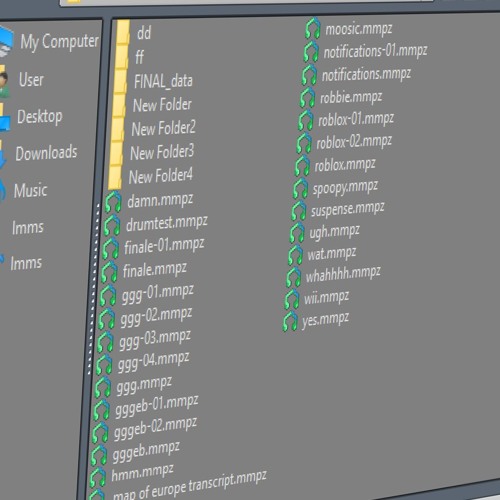The height and width of the screenshot is (500, 500).
Task: Click the spoopy.mmpz file icon
Action: coord(300,188)
